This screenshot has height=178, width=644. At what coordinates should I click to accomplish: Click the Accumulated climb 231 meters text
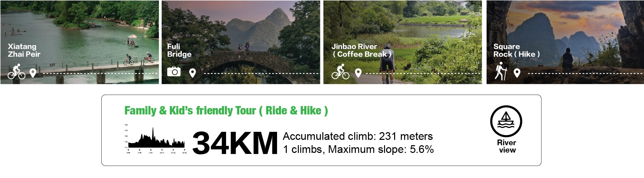click(x=358, y=136)
